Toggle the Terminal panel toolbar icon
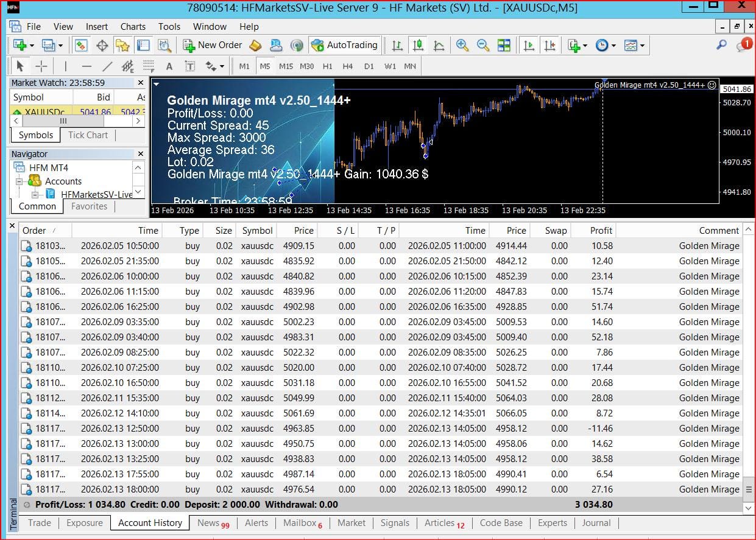 pos(143,45)
